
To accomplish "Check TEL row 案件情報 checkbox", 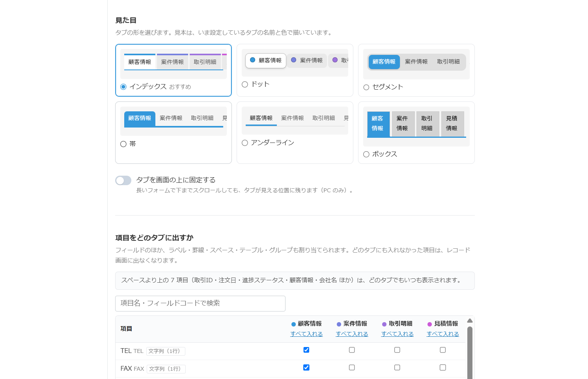I will pyautogui.click(x=352, y=350).
